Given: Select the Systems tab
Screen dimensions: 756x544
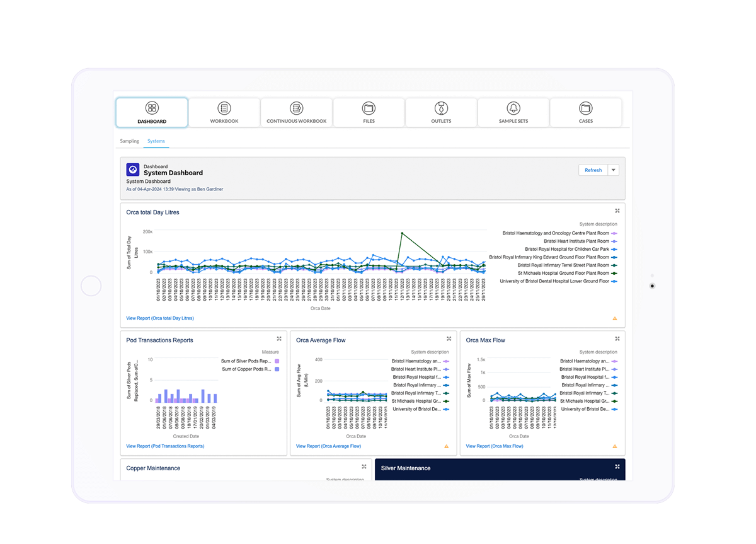Looking at the screenshot, I should pyautogui.click(x=156, y=141).
